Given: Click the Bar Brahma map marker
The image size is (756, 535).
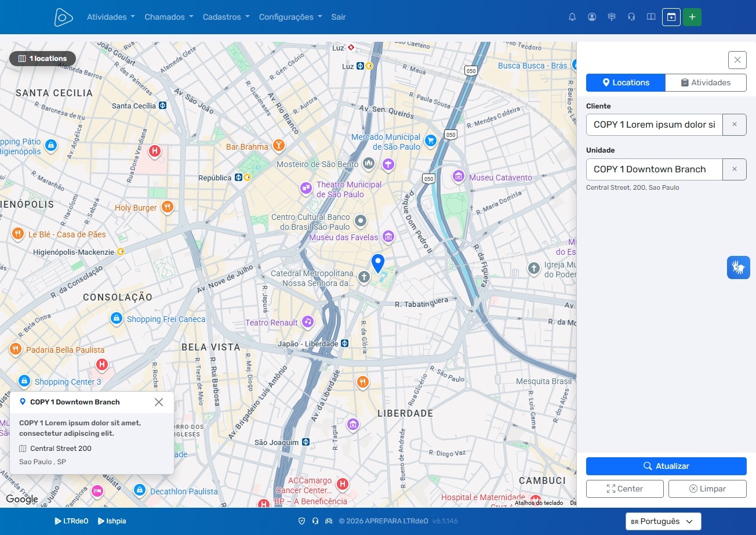Looking at the screenshot, I should pyautogui.click(x=279, y=146).
